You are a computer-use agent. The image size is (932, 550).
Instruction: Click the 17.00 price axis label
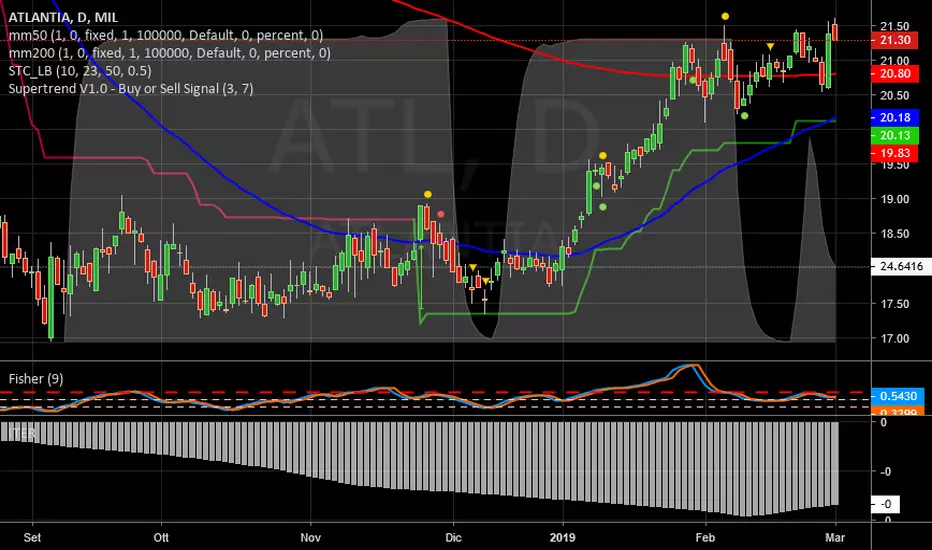[x=895, y=338]
